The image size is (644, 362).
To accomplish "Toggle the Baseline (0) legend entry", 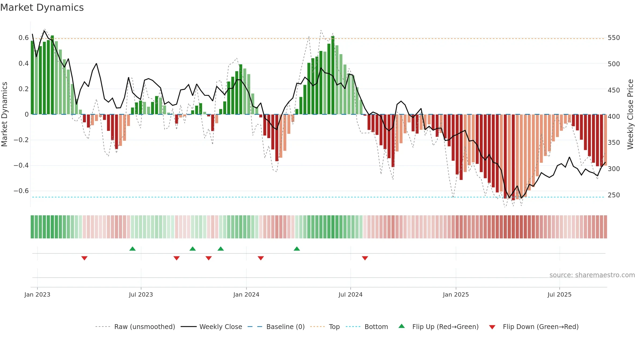I will [x=276, y=327].
